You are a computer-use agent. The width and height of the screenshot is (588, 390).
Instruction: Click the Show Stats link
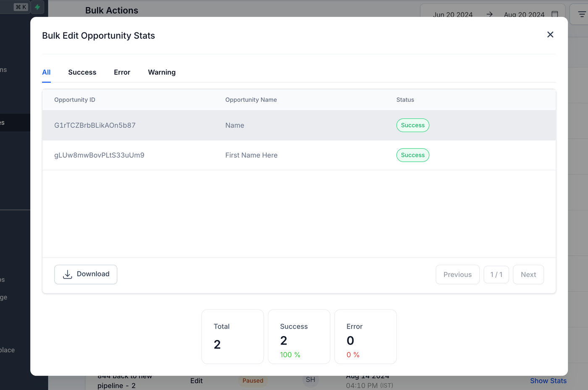[548, 381]
